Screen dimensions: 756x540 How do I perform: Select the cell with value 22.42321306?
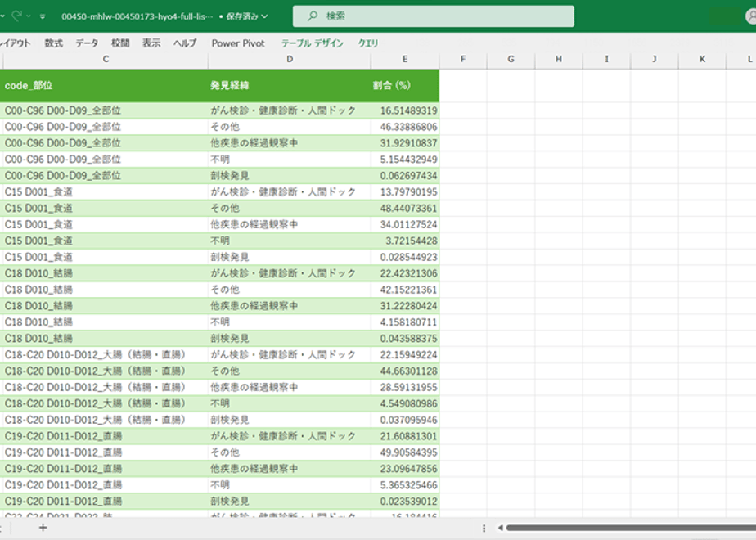tap(405, 273)
